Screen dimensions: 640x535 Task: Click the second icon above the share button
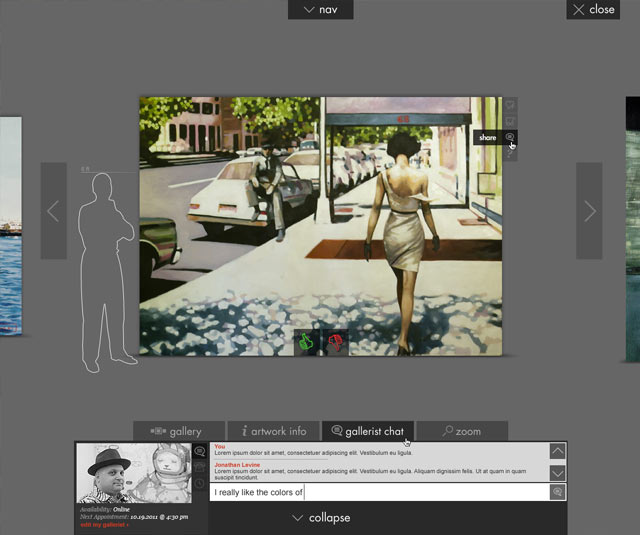click(x=510, y=121)
